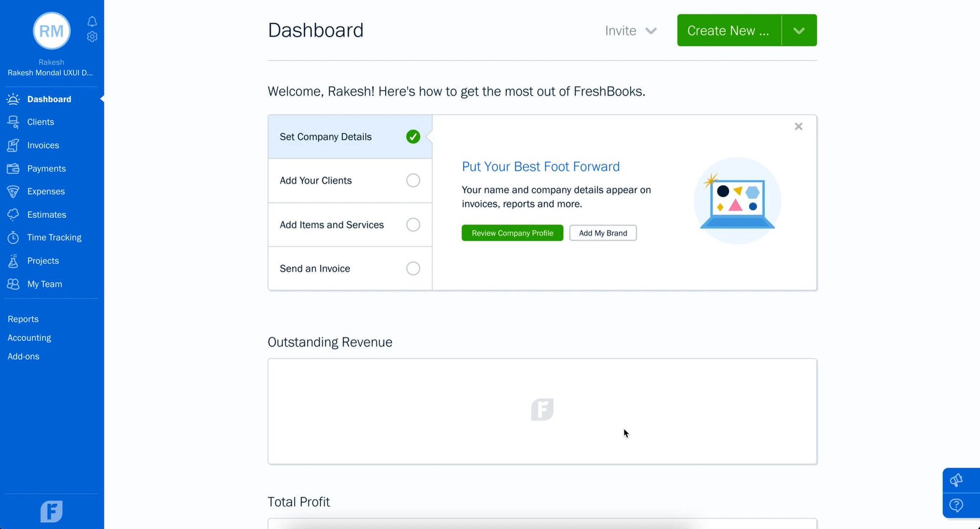980x529 pixels.
Task: Open settings via the gear icon
Action: point(92,37)
